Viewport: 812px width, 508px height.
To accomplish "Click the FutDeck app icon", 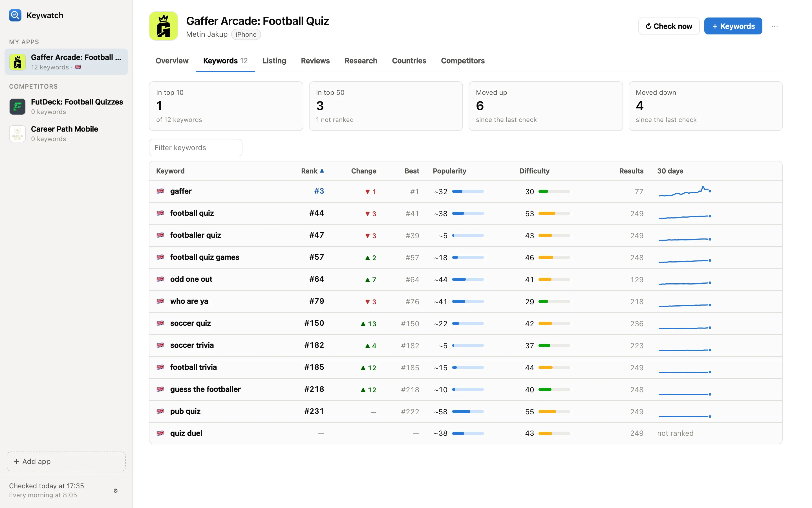I will (17, 106).
